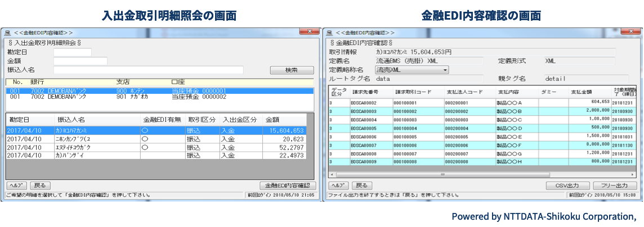644x227 pixels.
Task: Open the 定義略称名 dropdown showing 流売XML
Action: [x=412, y=70]
